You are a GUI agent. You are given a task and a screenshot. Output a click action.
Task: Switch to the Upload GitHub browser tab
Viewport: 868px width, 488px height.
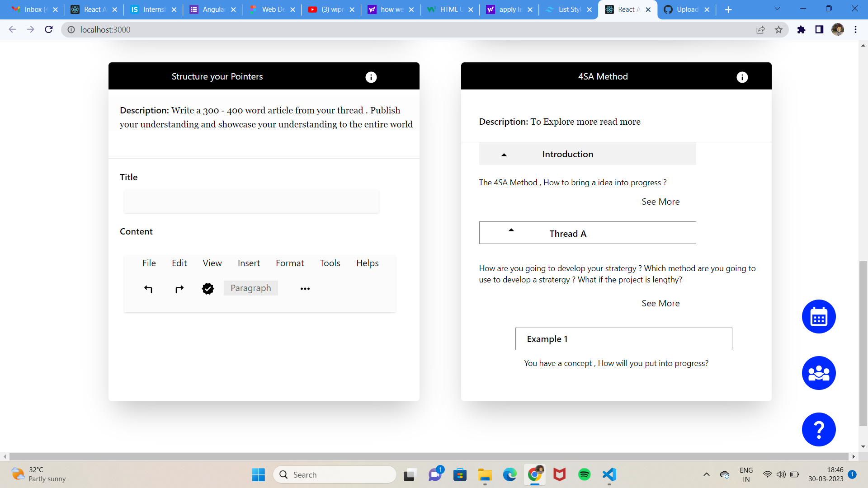[x=687, y=9]
